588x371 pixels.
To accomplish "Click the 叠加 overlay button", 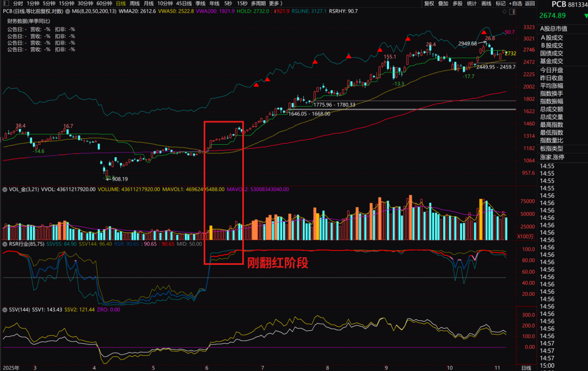I will [443, 3].
